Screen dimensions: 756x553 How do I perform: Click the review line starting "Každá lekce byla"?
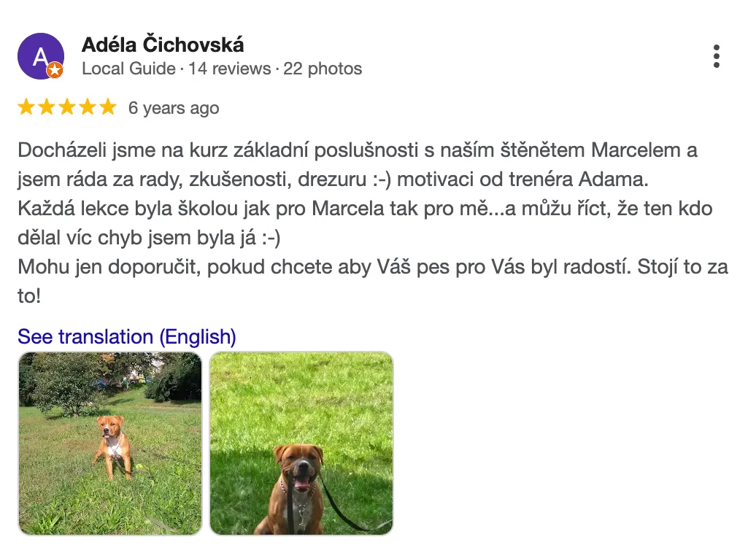click(365, 209)
